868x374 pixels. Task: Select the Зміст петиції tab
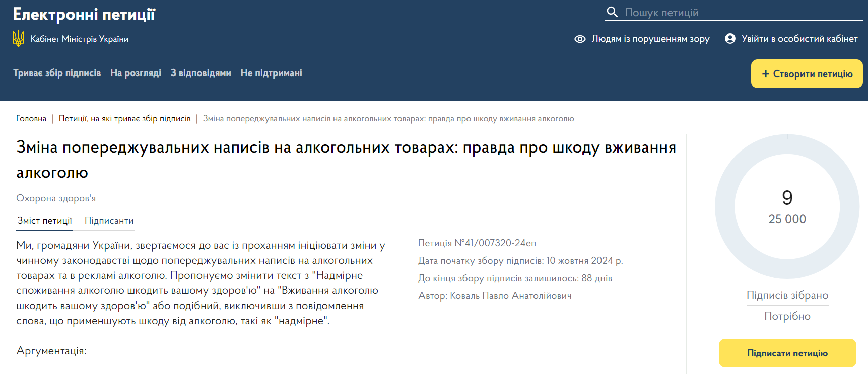45,221
